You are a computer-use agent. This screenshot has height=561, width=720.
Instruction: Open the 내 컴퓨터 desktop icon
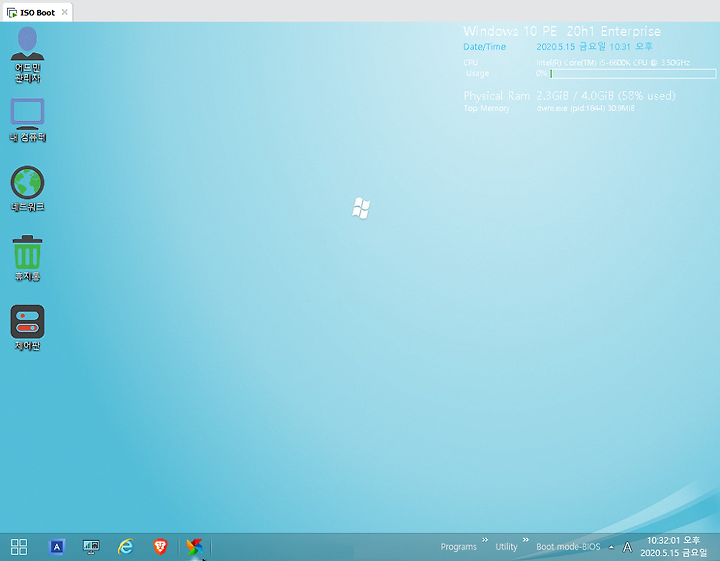pos(28,120)
